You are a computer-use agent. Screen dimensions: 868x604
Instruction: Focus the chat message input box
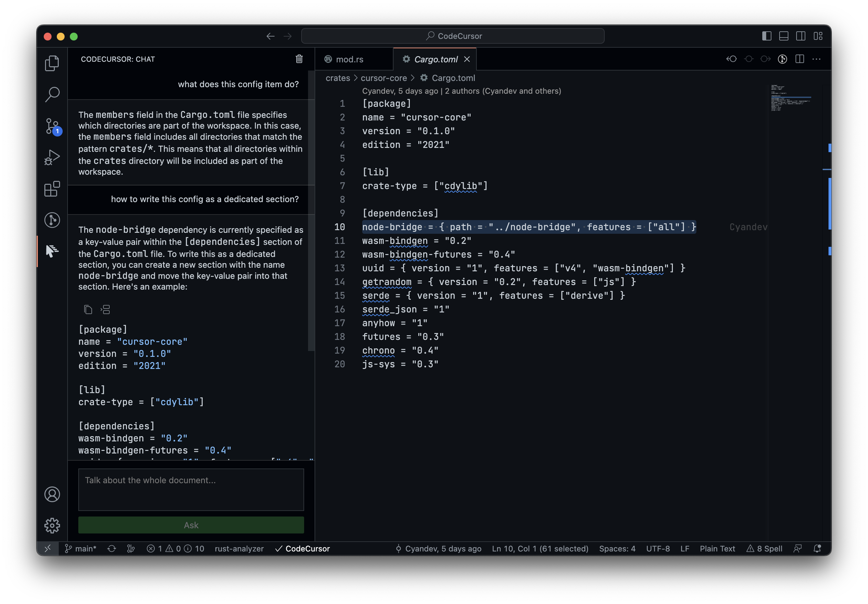tap(191, 489)
